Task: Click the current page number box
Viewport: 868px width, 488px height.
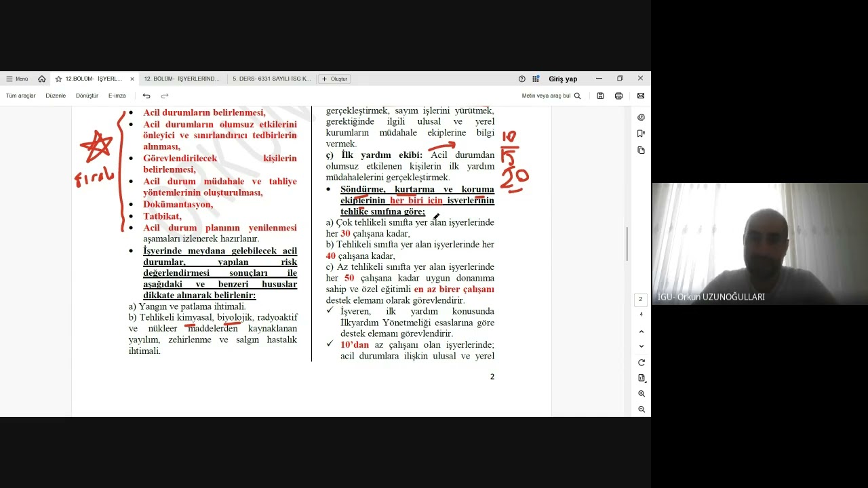Action: [x=641, y=300]
